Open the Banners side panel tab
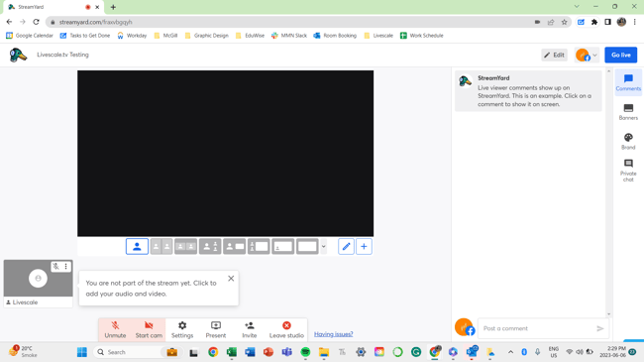The image size is (644, 362). pos(628,112)
